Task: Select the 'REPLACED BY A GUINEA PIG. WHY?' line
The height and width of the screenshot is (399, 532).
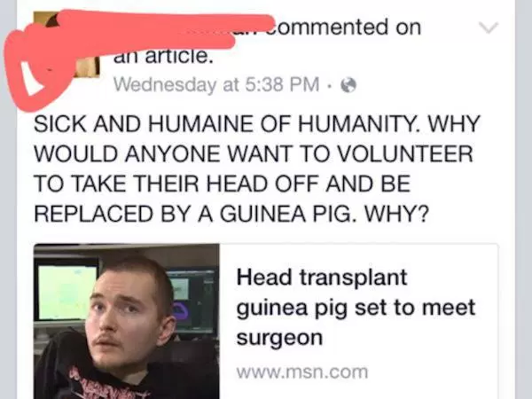Action: click(x=231, y=214)
